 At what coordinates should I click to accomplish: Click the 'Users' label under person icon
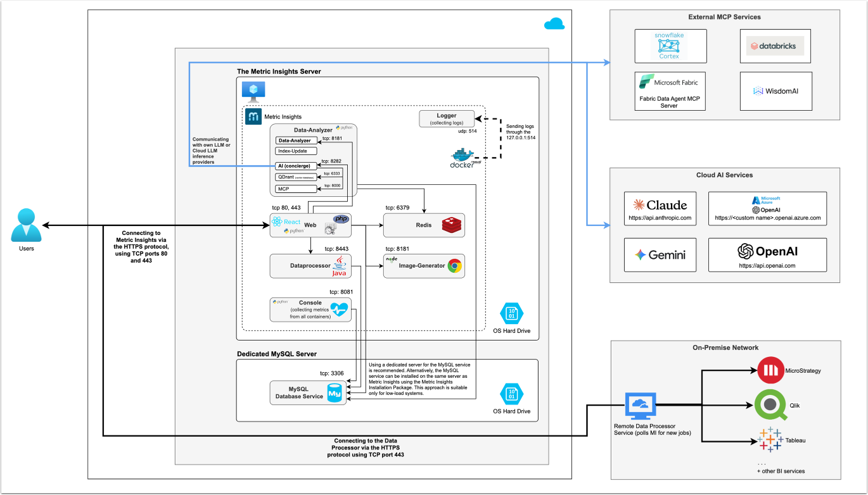[x=26, y=249]
